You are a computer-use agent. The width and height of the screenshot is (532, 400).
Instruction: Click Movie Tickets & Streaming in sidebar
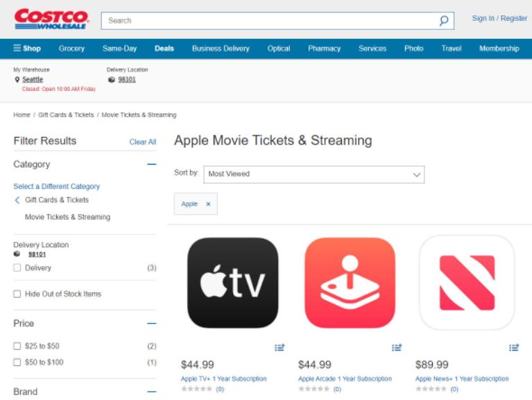[x=67, y=217]
